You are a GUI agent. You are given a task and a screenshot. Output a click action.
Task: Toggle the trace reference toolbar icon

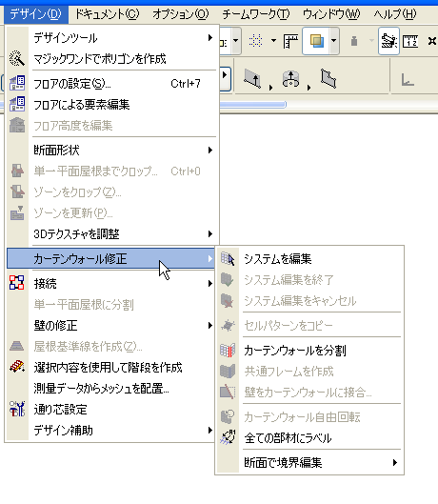pos(388,41)
